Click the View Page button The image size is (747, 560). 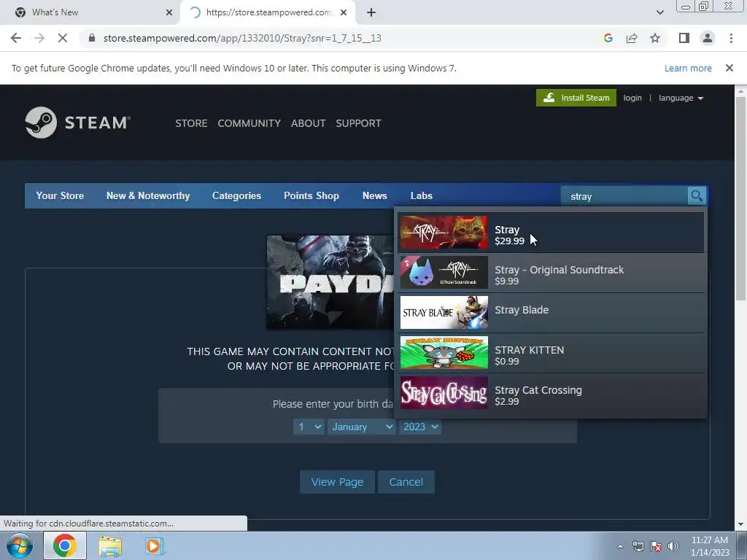pos(337,482)
